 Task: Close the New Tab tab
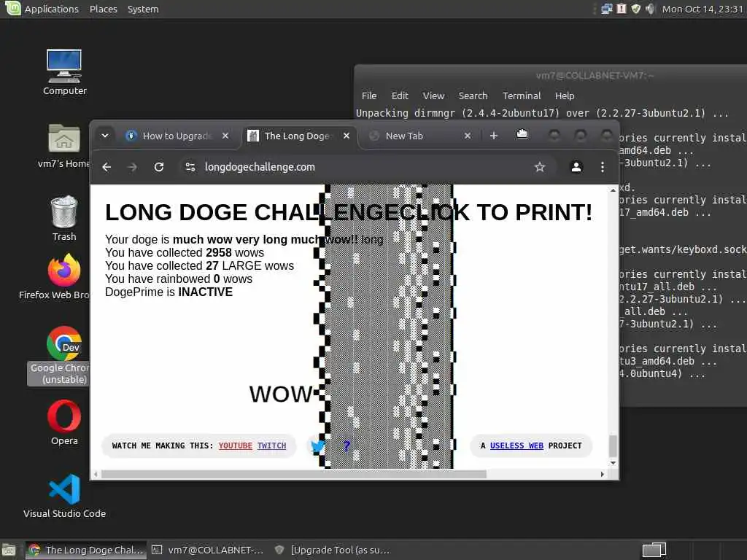(x=468, y=136)
